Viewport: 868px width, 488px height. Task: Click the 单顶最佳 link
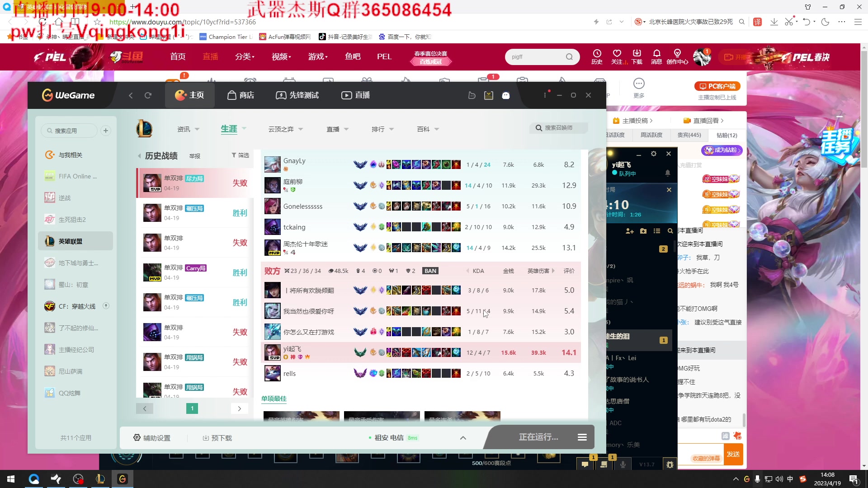point(274,399)
